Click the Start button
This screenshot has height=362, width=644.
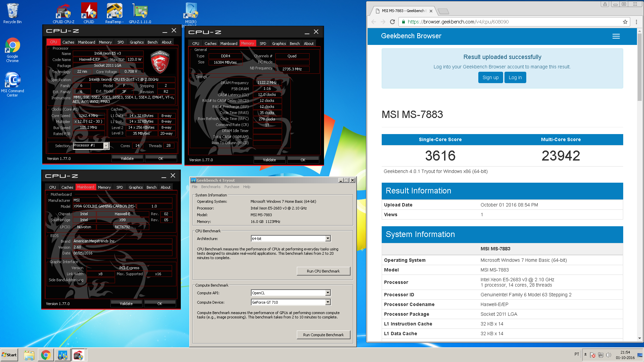coord(9,355)
